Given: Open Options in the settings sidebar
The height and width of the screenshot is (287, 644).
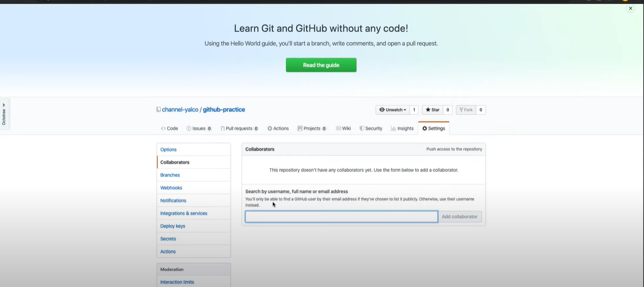Looking at the screenshot, I should (193, 150).
